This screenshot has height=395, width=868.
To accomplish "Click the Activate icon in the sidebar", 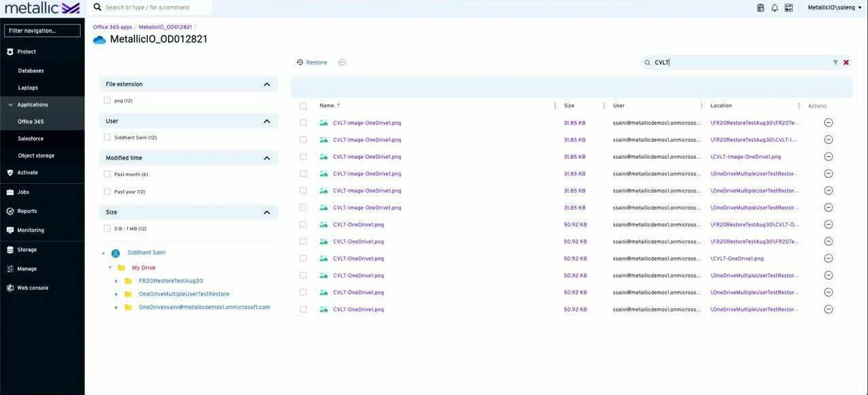I will pos(10,172).
